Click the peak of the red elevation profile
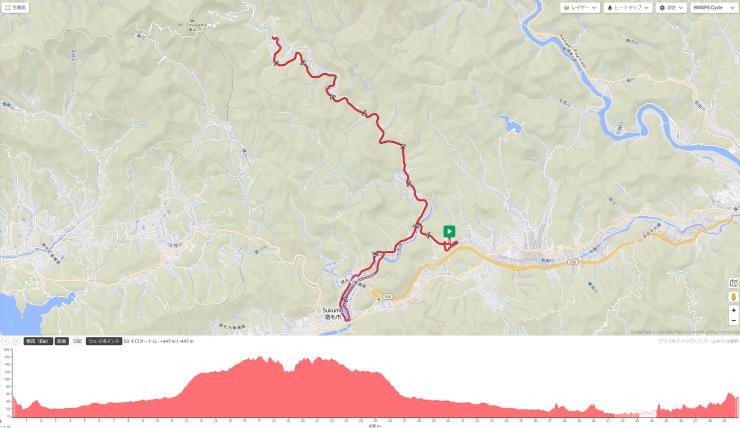 pyautogui.click(x=259, y=358)
